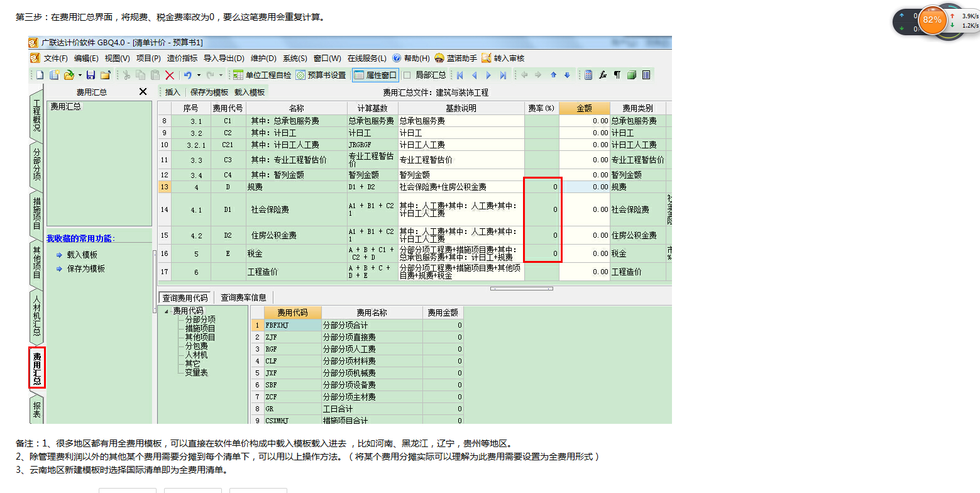Open the 编辑(E) menu
The image size is (980, 493).
coord(86,58)
